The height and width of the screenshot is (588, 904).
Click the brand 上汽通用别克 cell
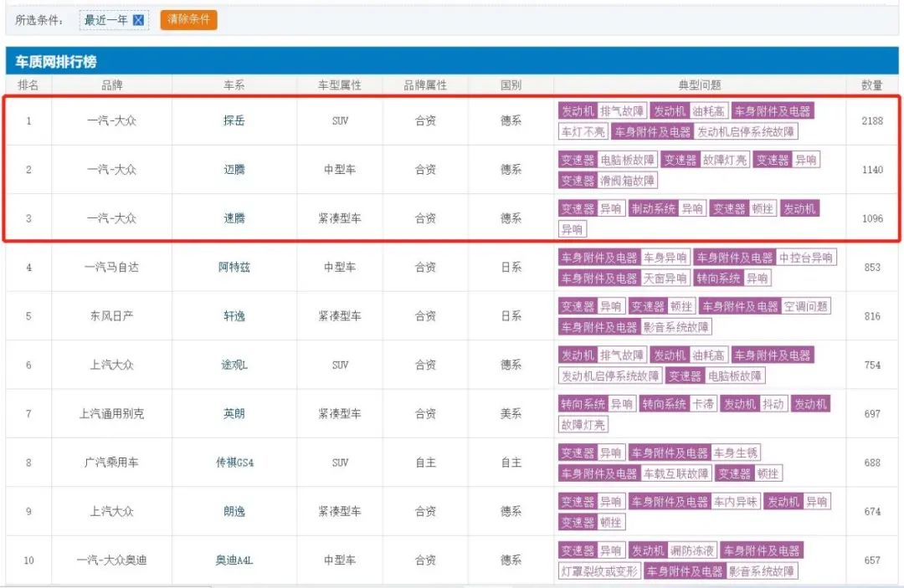[112, 413]
